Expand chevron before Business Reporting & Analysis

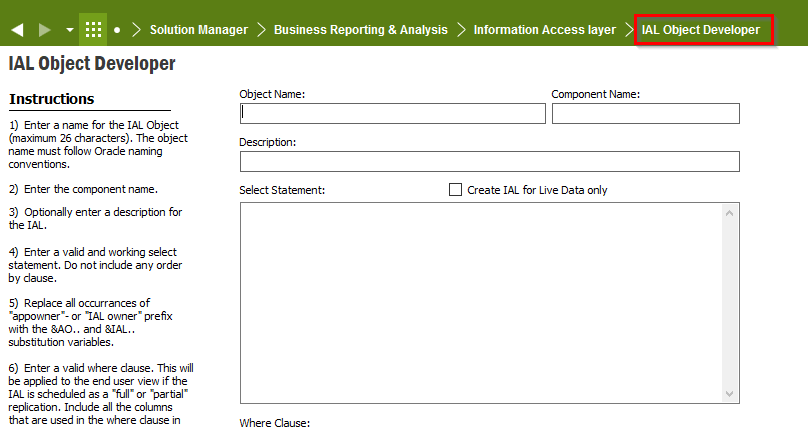pyautogui.click(x=261, y=30)
